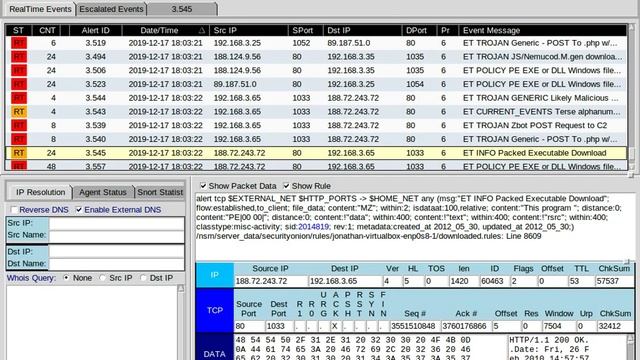
Task: Click the IP header Dest IP value 192.168.3.65
Action: point(345,281)
